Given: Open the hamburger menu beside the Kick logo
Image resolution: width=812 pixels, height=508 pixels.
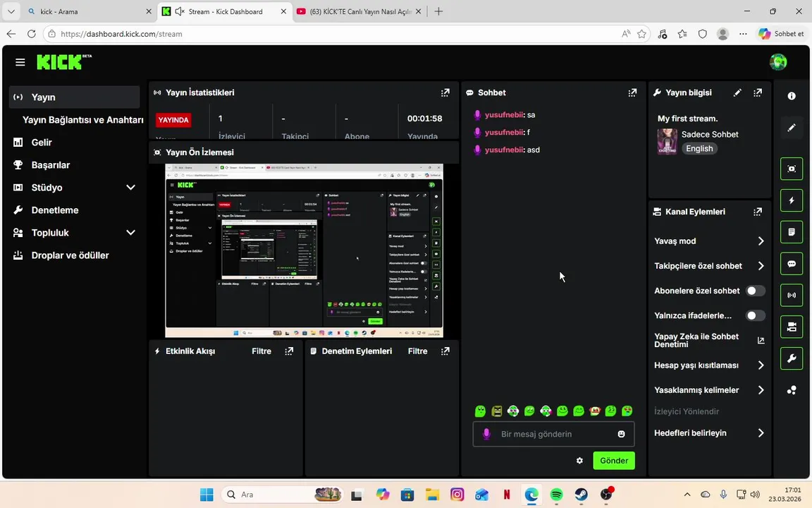Looking at the screenshot, I should coord(20,62).
